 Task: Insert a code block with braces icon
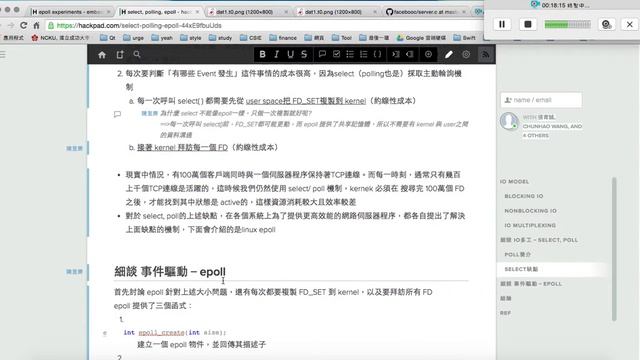378,54
